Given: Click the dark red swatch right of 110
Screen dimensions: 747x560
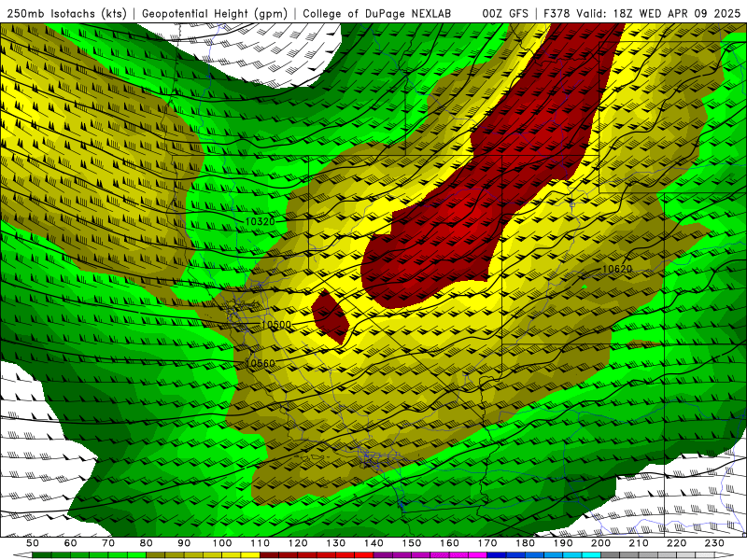Looking at the screenshot, I should (x=269, y=555).
